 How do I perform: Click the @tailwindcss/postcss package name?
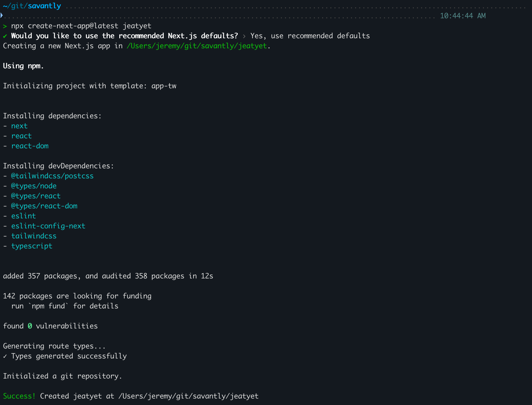tap(52, 176)
